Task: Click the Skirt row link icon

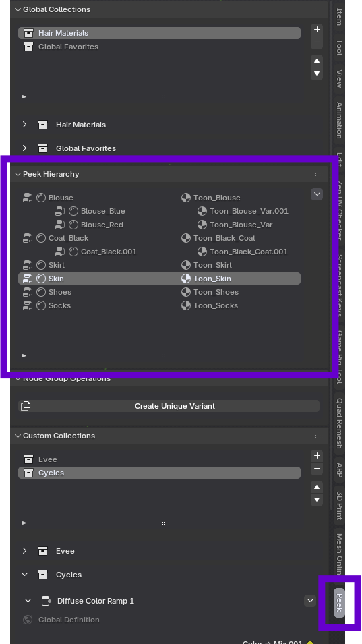Action: click(28, 265)
